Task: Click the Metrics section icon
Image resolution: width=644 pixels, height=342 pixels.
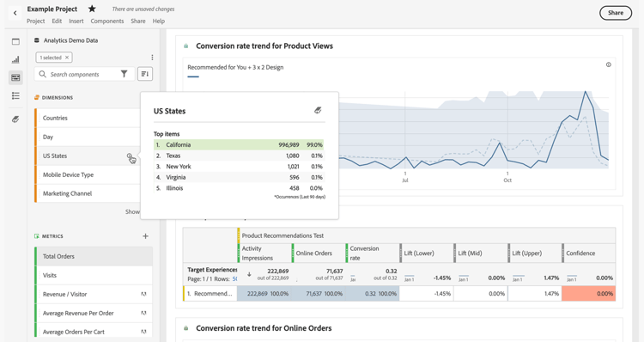Action: (37, 236)
